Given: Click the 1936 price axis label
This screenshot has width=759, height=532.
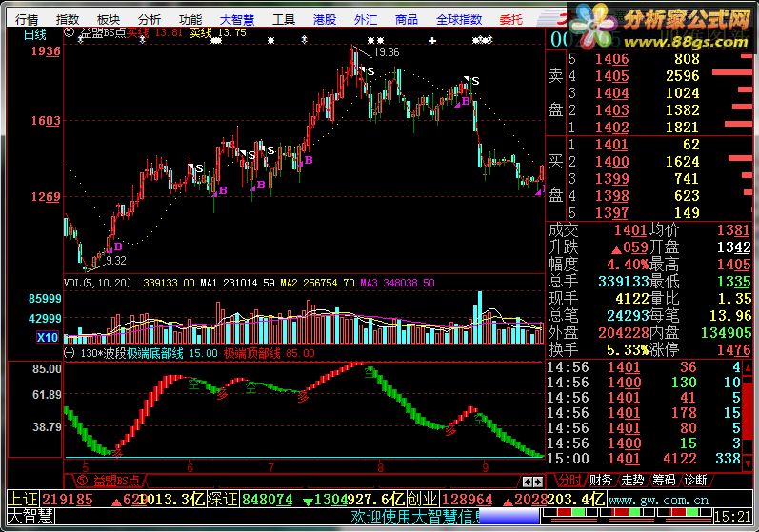Looking at the screenshot, I should tap(46, 51).
